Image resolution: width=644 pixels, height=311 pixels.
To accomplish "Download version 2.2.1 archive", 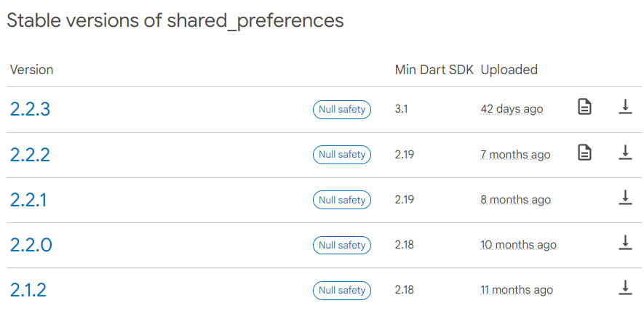I will click(x=625, y=198).
